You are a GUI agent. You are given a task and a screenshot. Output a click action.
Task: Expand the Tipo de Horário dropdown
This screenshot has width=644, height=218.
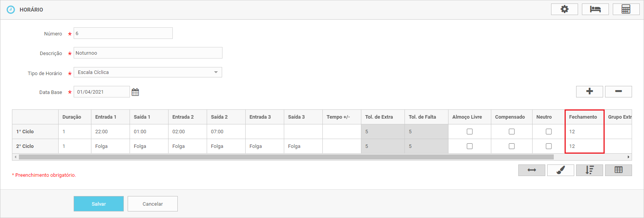216,72
